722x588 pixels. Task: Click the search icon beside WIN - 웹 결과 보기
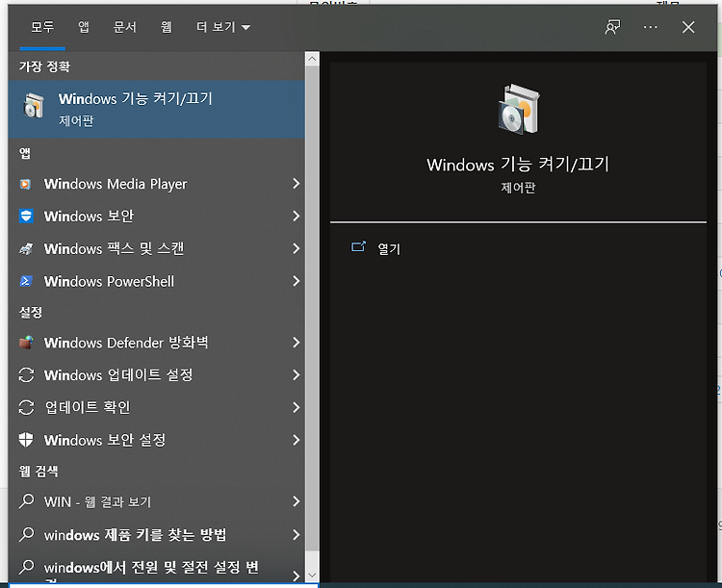click(26, 501)
